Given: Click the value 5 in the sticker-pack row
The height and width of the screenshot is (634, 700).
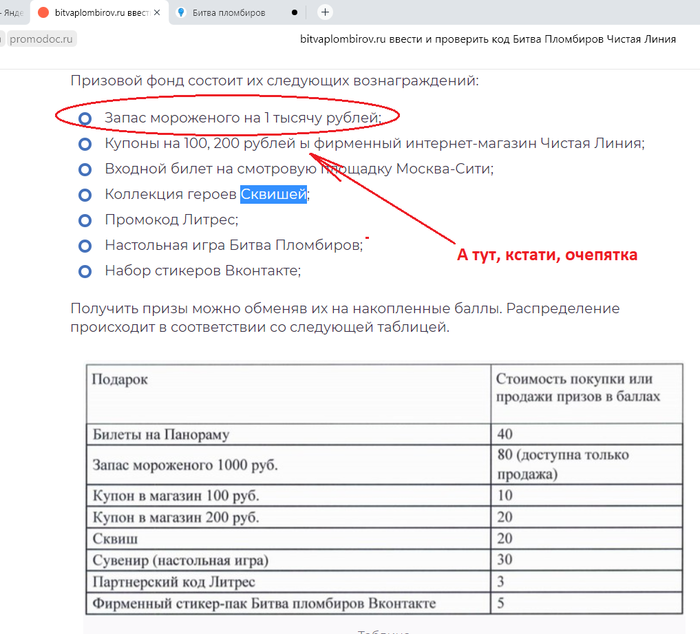Looking at the screenshot, I should pos(501,603).
